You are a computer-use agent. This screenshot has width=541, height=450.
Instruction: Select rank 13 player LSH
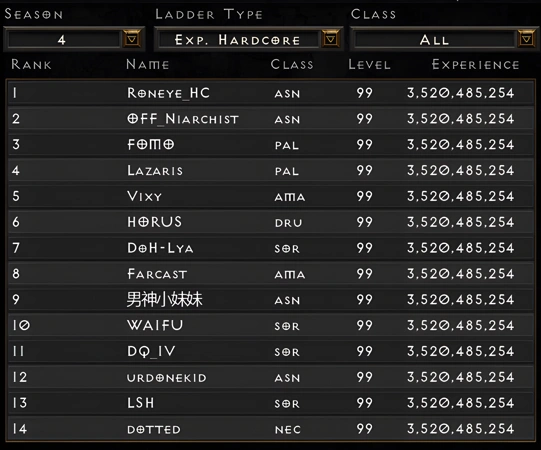coord(271,403)
